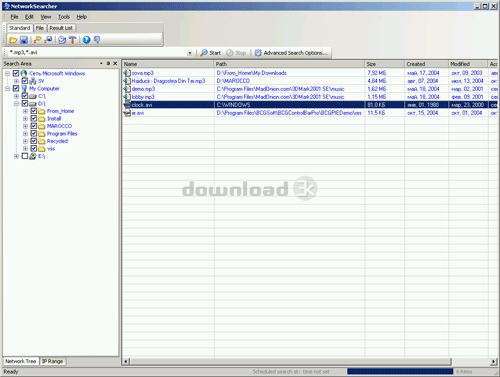Open the Search Area panel options arrow
The height and width of the screenshot is (377, 500).
[x=101, y=63]
